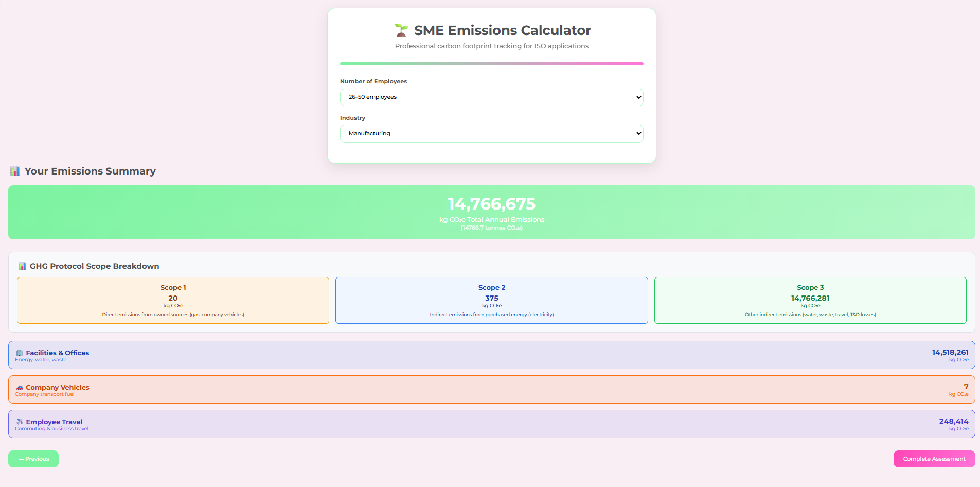
Task: Click the car icon for Company Vehicles
Action: click(19, 388)
